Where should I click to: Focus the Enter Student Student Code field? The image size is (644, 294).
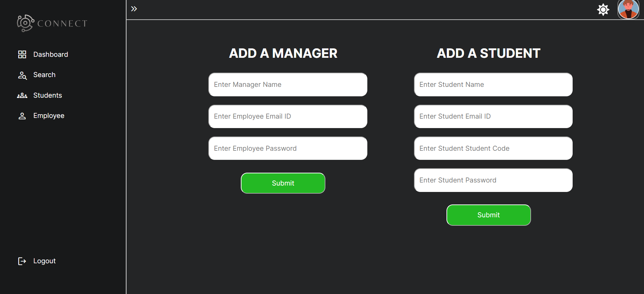point(493,148)
